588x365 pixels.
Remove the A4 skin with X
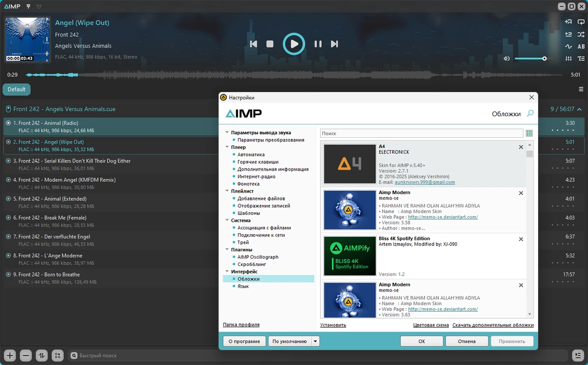[521, 147]
